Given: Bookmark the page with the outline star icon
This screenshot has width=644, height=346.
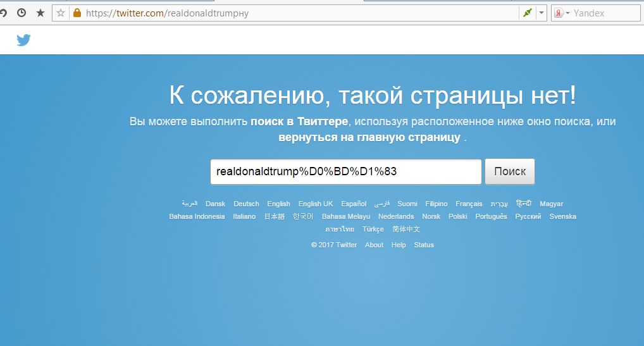Looking at the screenshot, I should [x=61, y=13].
